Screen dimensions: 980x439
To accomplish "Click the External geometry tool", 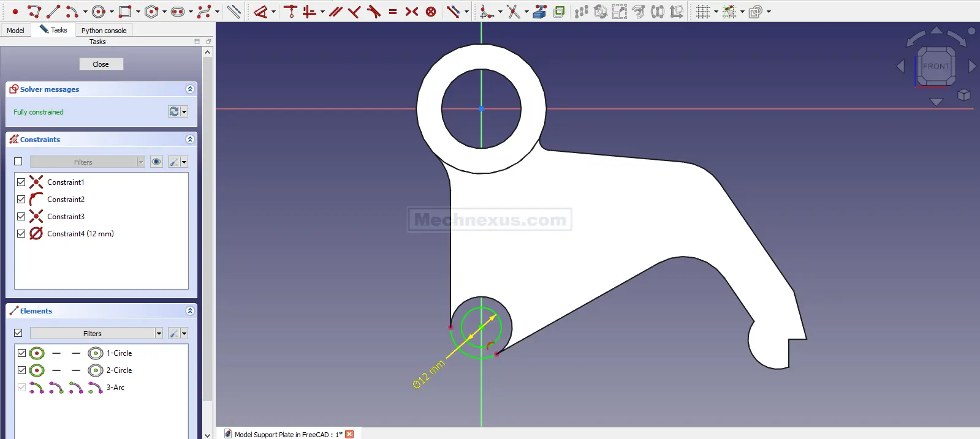I will (x=539, y=12).
